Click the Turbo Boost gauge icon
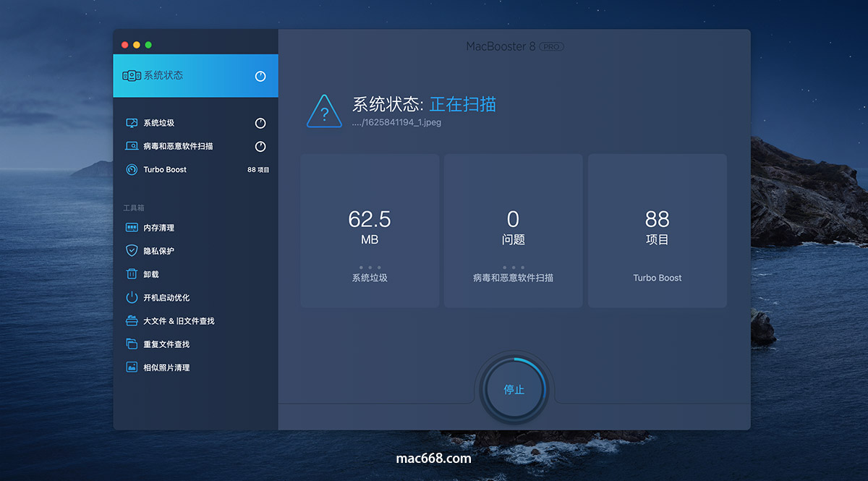Viewport: 868px width, 481px height. (x=132, y=170)
